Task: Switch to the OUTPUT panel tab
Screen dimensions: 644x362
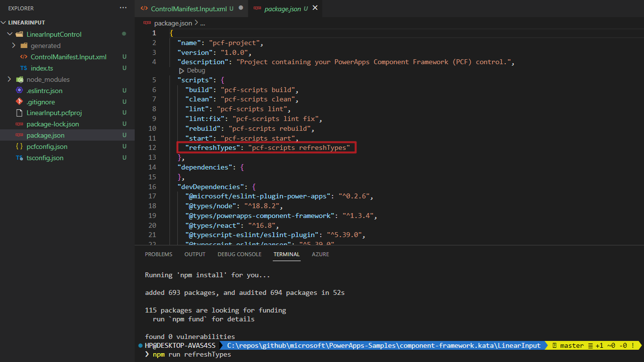Action: pyautogui.click(x=195, y=254)
